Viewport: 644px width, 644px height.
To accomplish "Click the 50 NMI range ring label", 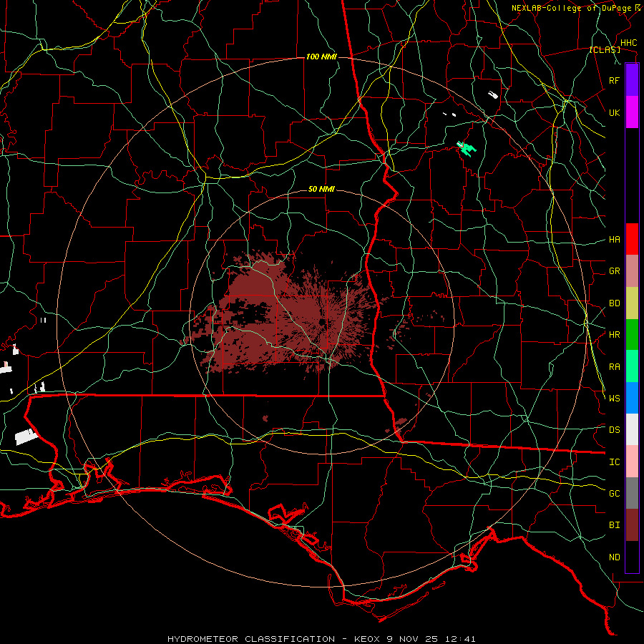I will (321, 189).
